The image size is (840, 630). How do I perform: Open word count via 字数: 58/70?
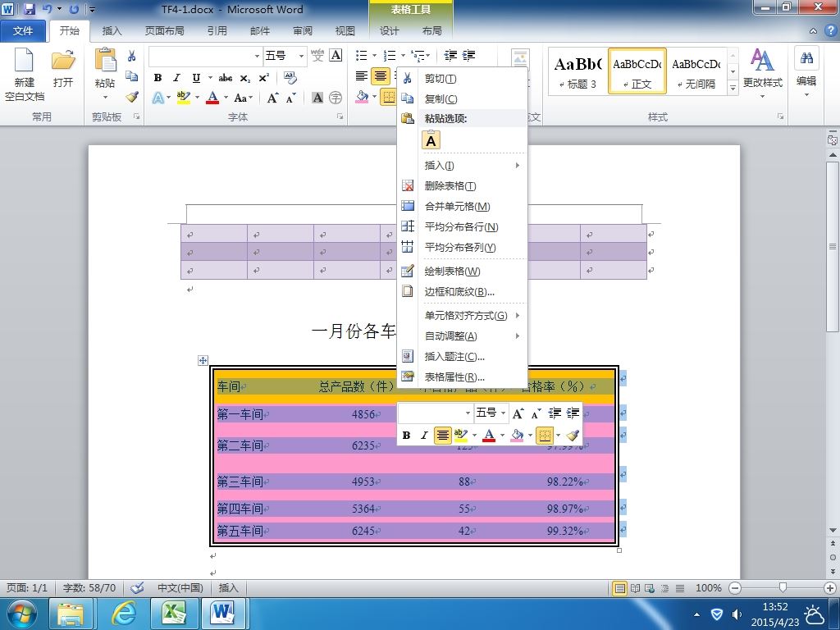(x=89, y=587)
